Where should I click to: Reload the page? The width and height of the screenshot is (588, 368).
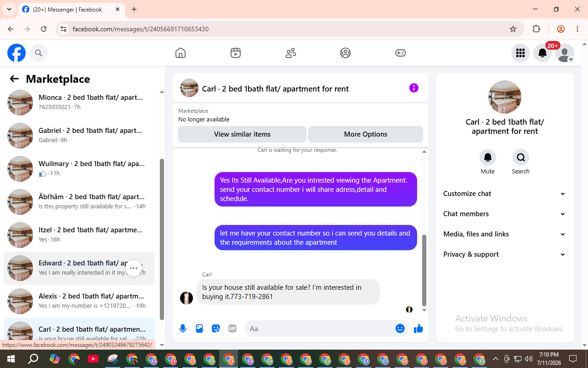pos(44,29)
